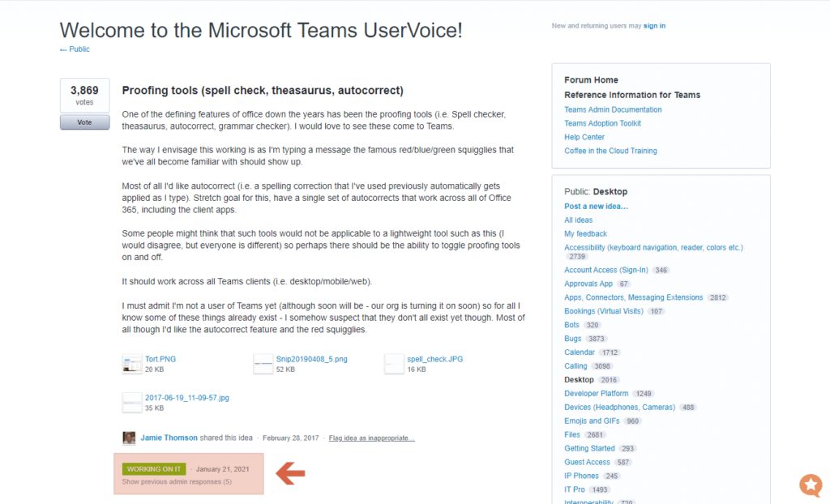Open IT Pro category
Viewport: 830px width, 504px height.
tap(575, 490)
